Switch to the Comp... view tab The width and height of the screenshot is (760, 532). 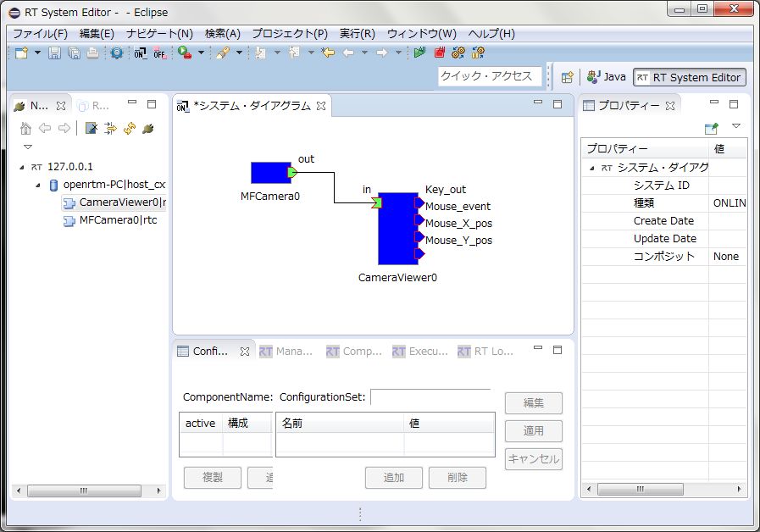(x=354, y=352)
